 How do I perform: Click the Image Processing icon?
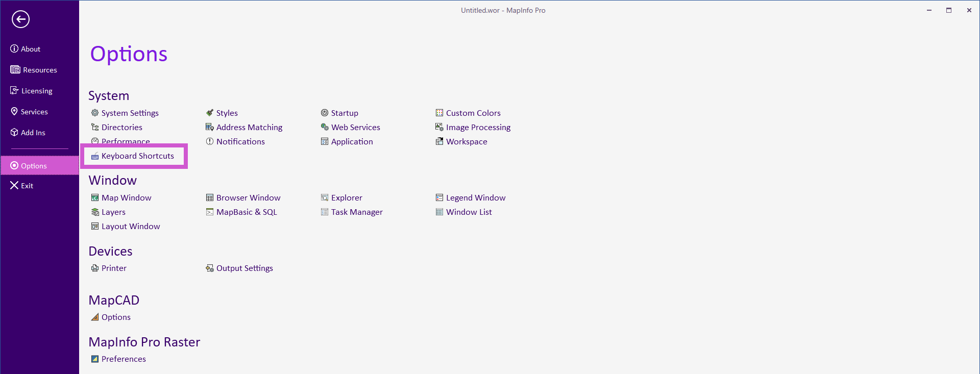pyautogui.click(x=439, y=127)
